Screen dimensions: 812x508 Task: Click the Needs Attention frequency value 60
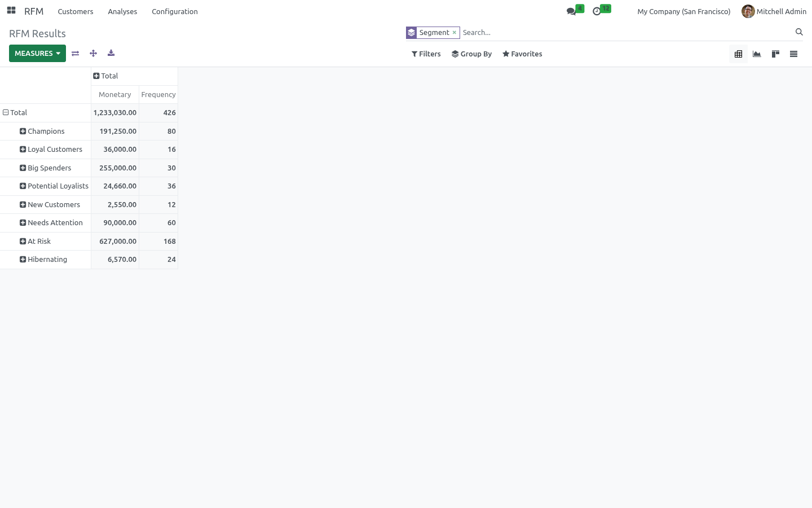pyautogui.click(x=158, y=223)
